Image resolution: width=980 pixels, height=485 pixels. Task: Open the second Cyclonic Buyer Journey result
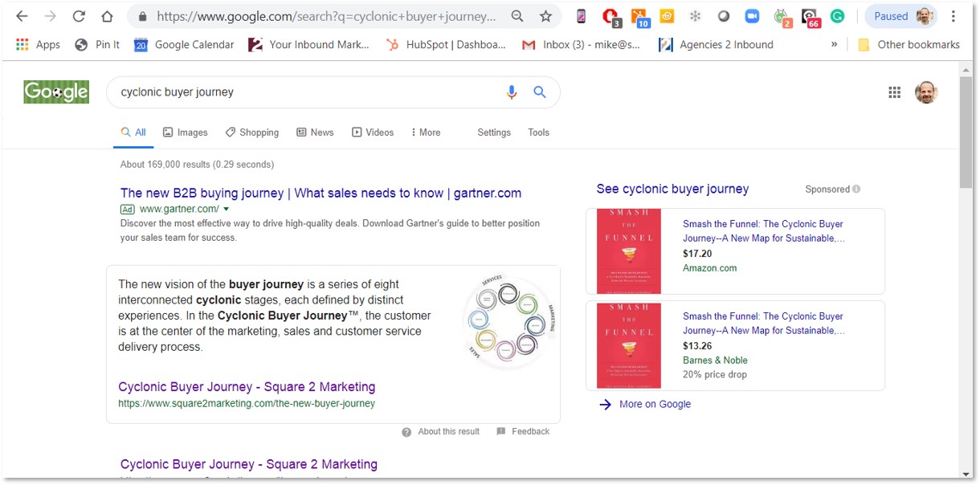pos(249,464)
